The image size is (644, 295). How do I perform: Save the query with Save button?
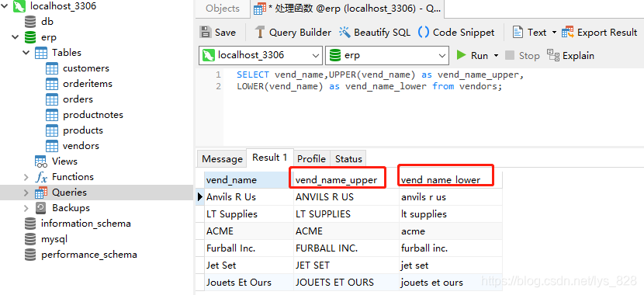click(x=218, y=33)
